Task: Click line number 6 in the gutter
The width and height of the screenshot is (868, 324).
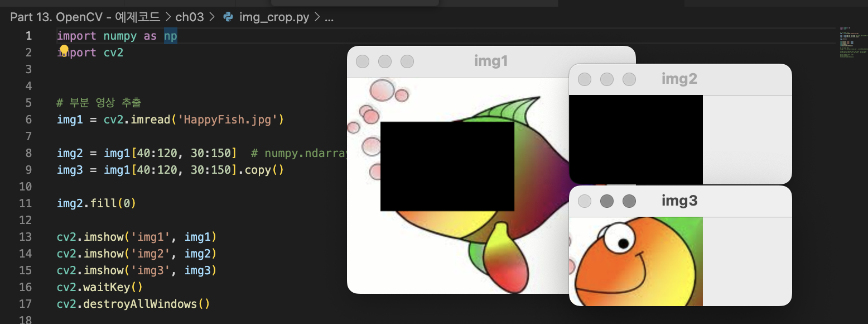Action: pos(28,120)
